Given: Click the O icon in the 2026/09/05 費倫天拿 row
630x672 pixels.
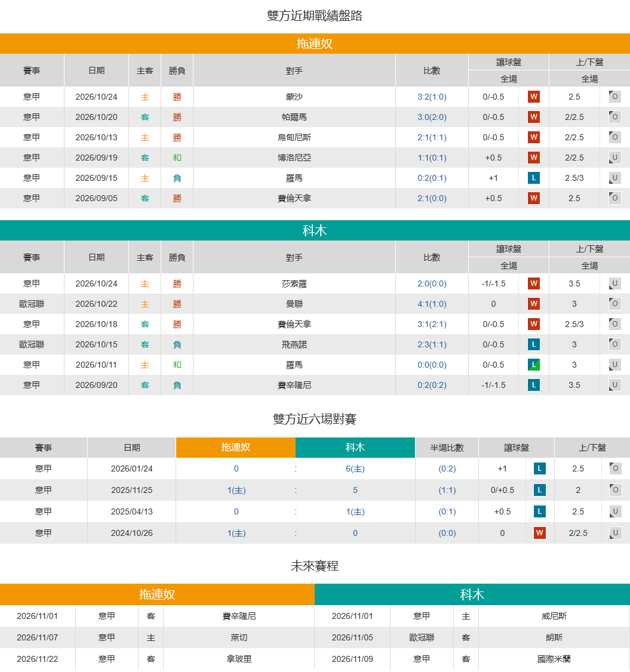Looking at the screenshot, I should click(x=614, y=198).
